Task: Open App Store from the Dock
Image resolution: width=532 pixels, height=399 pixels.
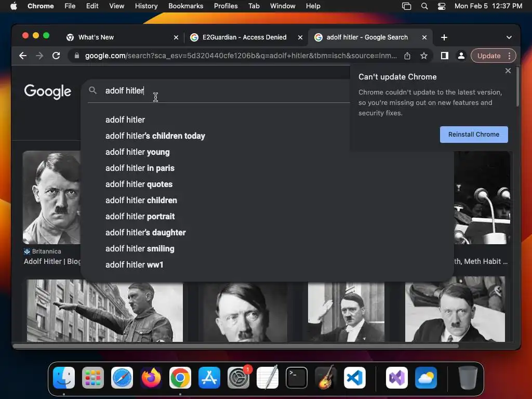Action: [209, 378]
